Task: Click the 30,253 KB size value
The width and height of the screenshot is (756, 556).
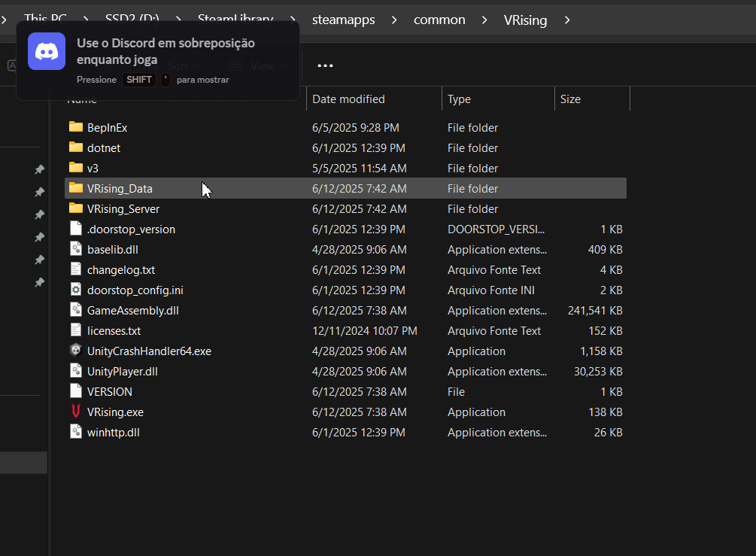Action: click(598, 372)
